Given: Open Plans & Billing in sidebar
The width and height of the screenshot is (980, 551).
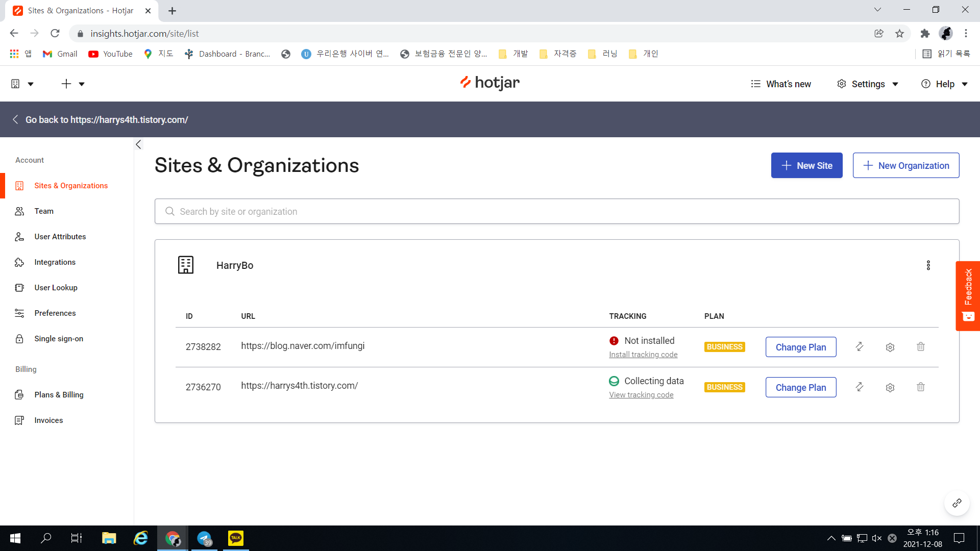Looking at the screenshot, I should pyautogui.click(x=59, y=395).
